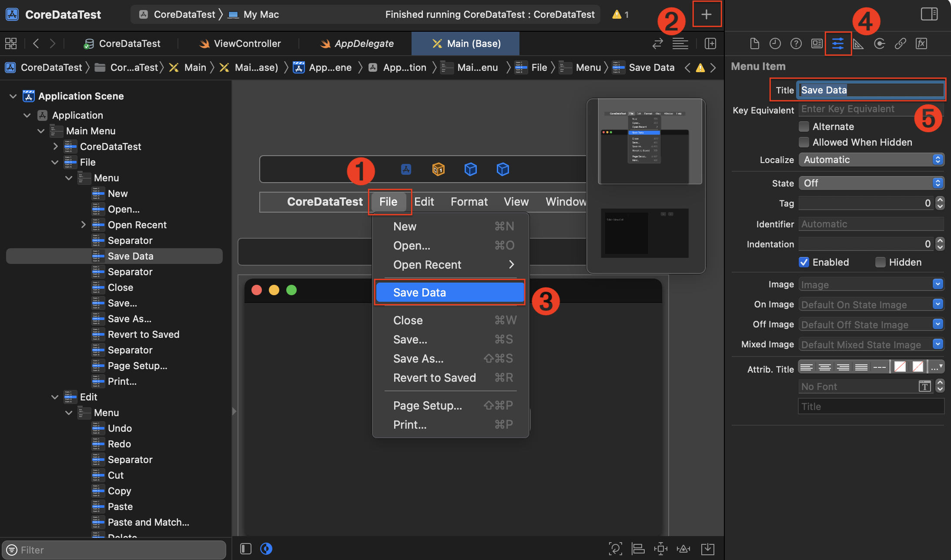This screenshot has height=560, width=951.
Task: Check the Hidden checkbox
Action: [880, 262]
